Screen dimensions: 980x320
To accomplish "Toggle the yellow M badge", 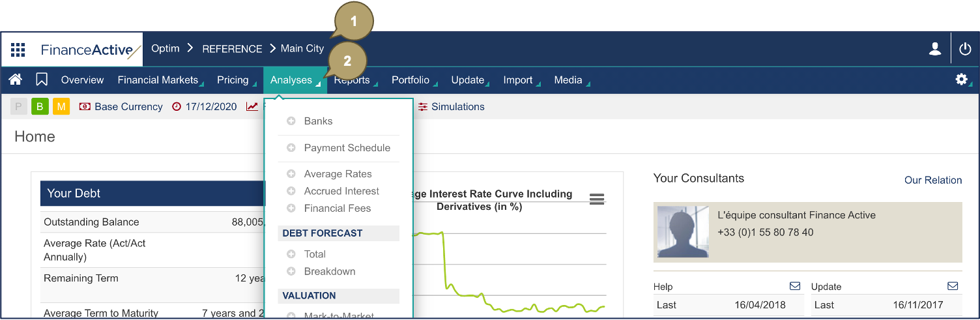I will (x=61, y=107).
